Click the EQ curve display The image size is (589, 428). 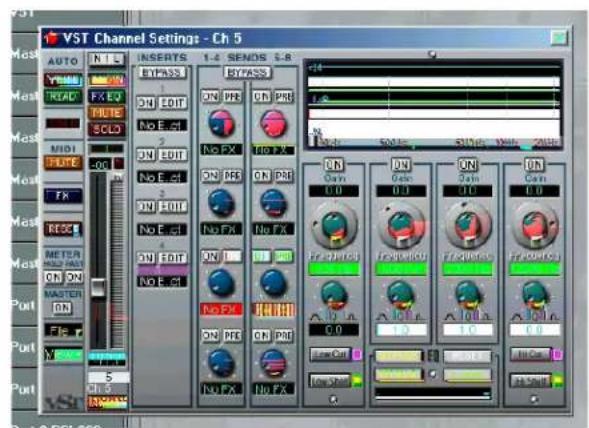(x=434, y=105)
